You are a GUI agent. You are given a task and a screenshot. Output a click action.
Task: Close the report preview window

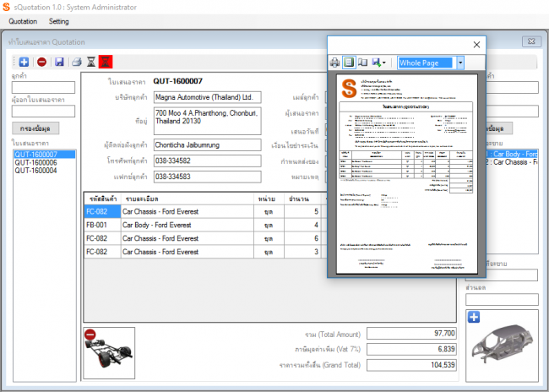pyautogui.click(x=476, y=45)
